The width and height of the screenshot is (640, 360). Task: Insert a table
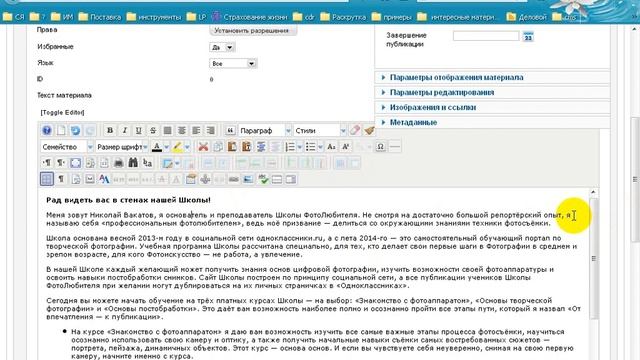coord(167,163)
